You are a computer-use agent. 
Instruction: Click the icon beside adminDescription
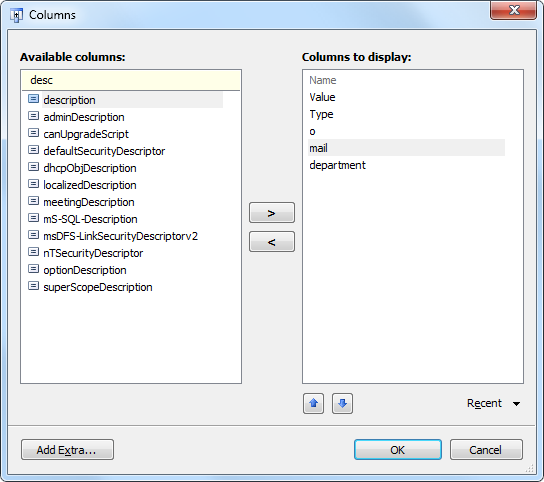(33, 116)
